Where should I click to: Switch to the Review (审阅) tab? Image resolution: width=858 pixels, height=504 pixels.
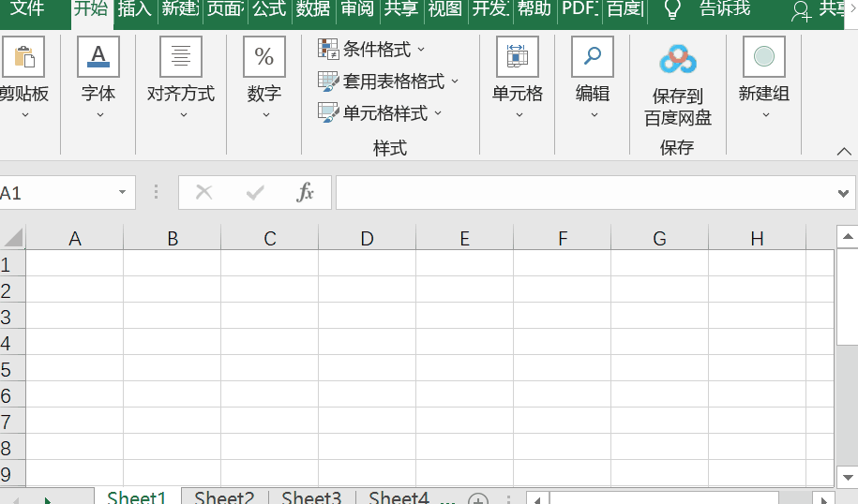pos(357,8)
